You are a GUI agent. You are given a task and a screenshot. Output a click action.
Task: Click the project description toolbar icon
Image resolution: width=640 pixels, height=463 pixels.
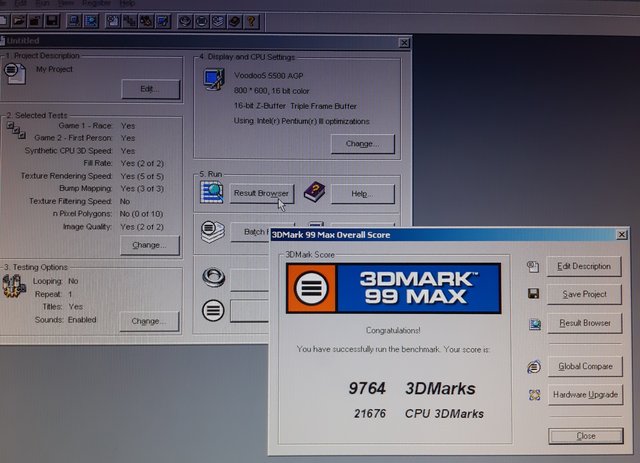coord(112,21)
